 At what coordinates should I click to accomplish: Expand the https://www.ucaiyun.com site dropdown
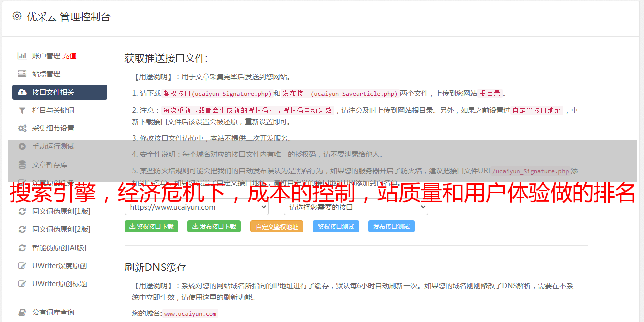[197, 207]
